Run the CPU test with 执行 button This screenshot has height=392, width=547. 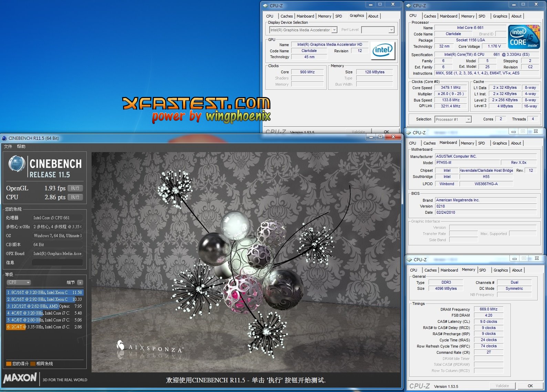[x=75, y=197]
